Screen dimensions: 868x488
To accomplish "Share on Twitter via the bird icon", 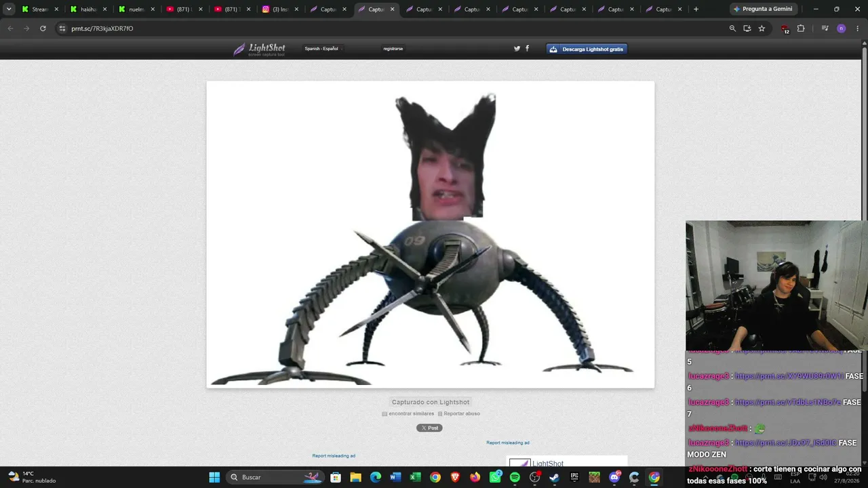I will pos(517,49).
